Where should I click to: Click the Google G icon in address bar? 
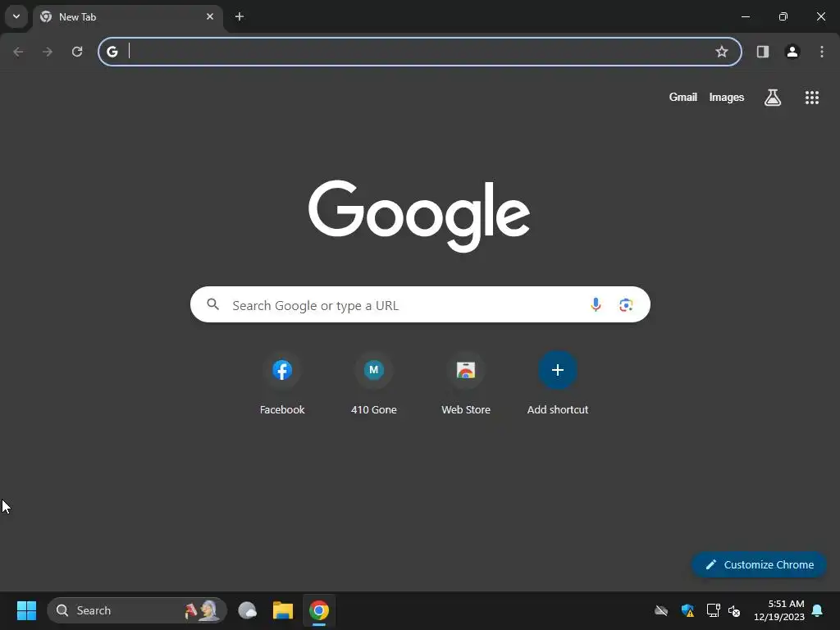coord(112,52)
